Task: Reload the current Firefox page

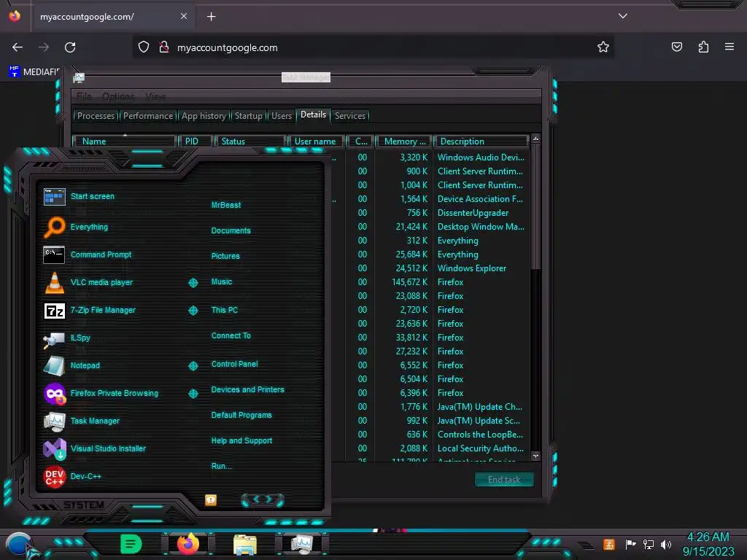Action: [70, 47]
